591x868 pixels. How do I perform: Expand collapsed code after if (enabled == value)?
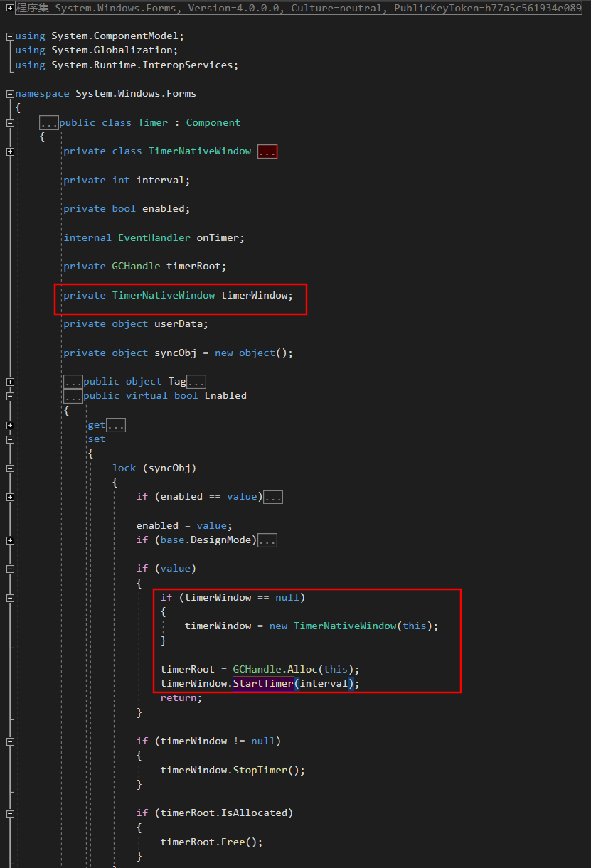point(273,496)
